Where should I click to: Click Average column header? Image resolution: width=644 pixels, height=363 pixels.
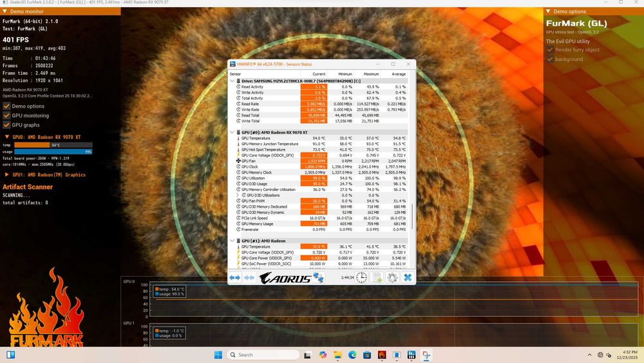coord(399,74)
